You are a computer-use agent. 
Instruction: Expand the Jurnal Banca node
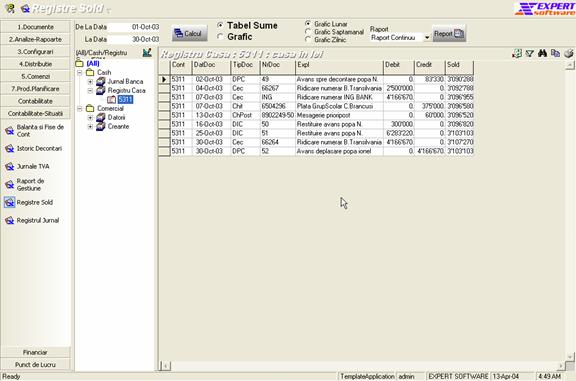tap(90, 82)
